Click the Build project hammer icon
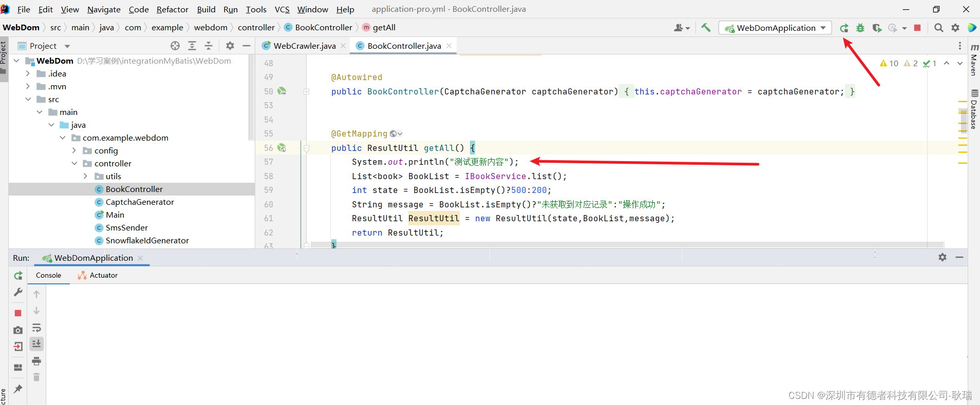The image size is (980, 405). (706, 28)
